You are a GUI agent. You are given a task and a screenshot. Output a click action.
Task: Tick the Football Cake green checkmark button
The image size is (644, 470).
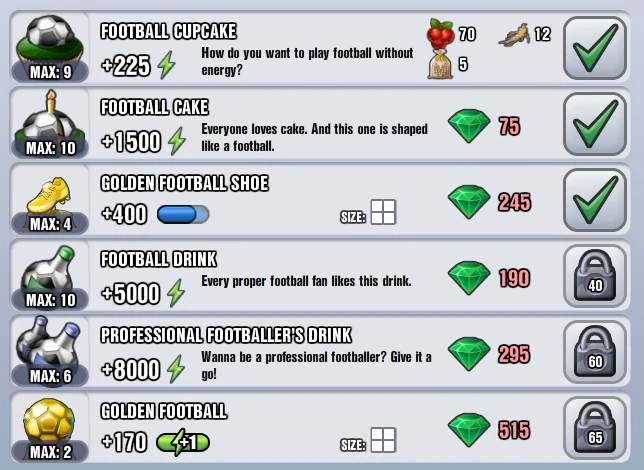[595, 124]
